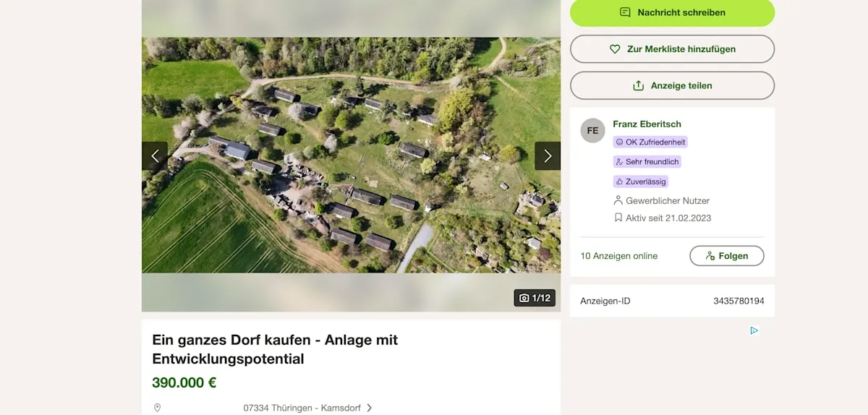Share the listing with Anzeige teilen
The width and height of the screenshot is (868, 415).
point(672,85)
